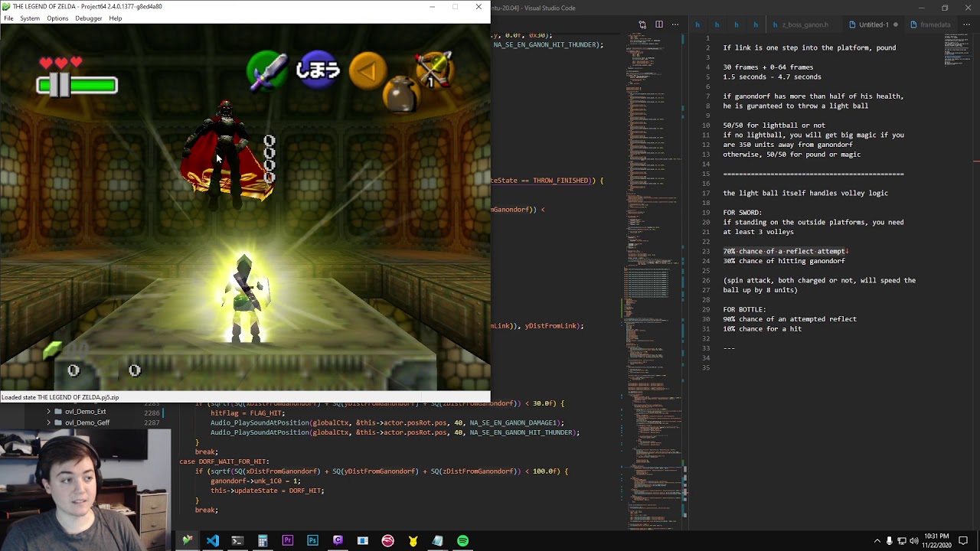Open the Calculator from the taskbar

point(263,541)
